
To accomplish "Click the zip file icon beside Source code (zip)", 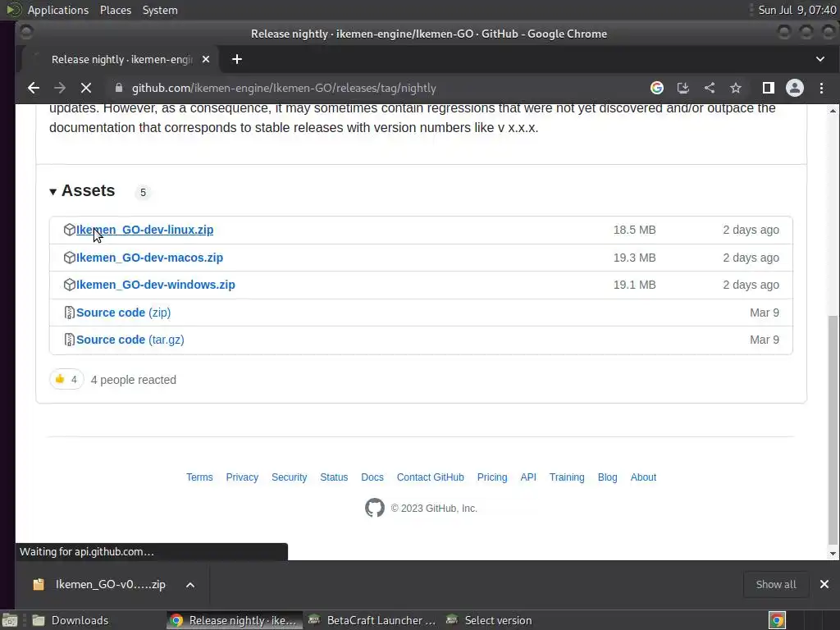I will click(x=69, y=313).
